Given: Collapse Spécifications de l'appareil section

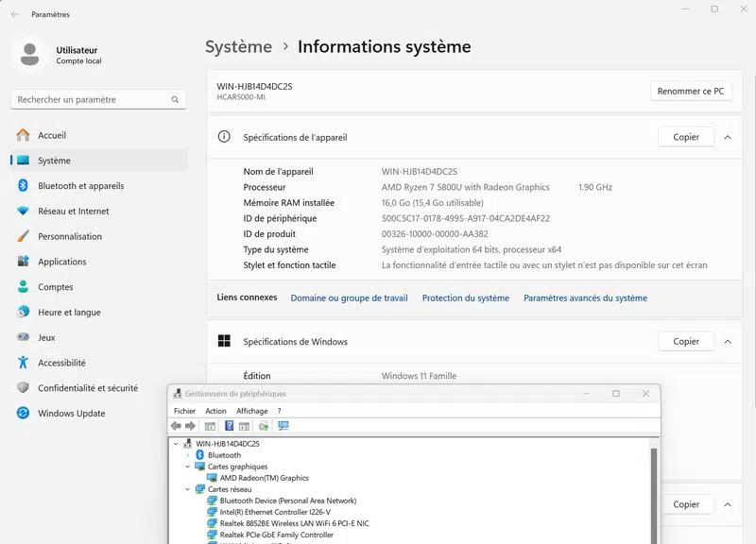Looking at the screenshot, I should (728, 137).
